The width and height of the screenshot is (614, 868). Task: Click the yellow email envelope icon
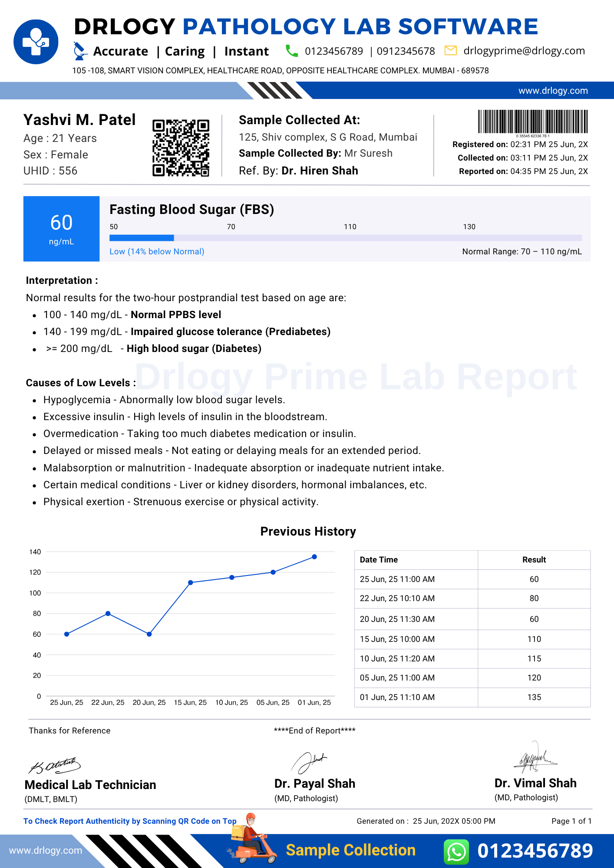451,51
